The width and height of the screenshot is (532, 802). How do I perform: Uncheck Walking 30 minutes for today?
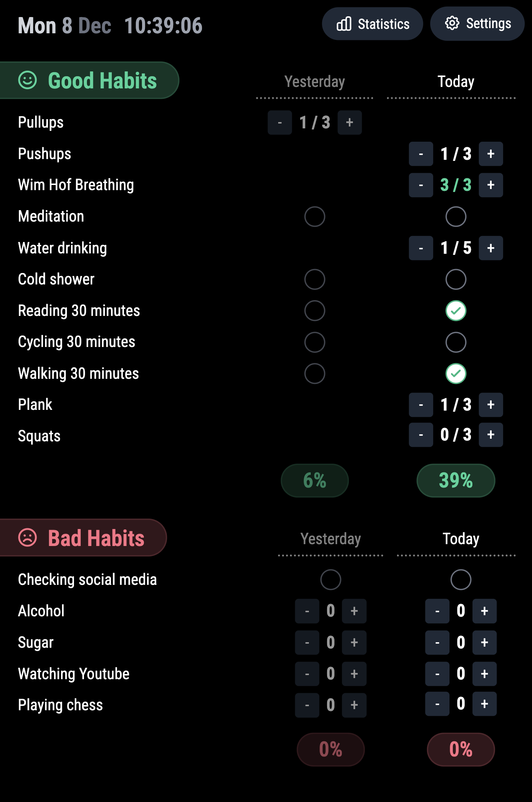[455, 373]
